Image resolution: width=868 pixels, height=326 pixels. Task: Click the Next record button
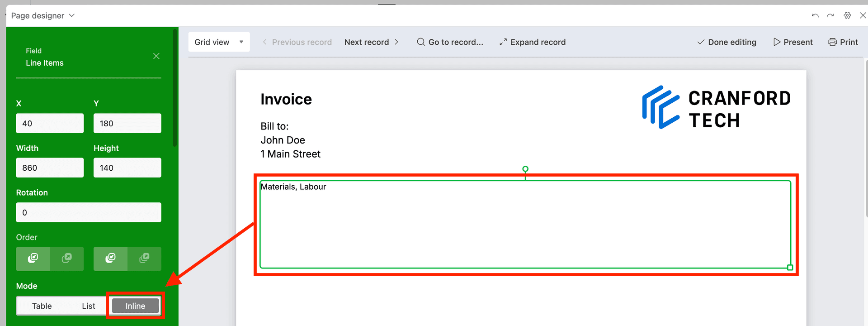pos(372,42)
